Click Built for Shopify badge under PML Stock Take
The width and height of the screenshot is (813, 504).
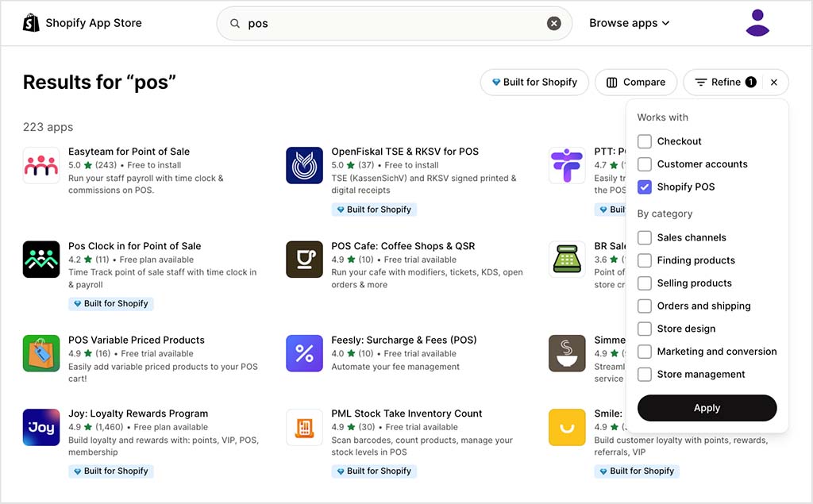pyautogui.click(x=374, y=471)
